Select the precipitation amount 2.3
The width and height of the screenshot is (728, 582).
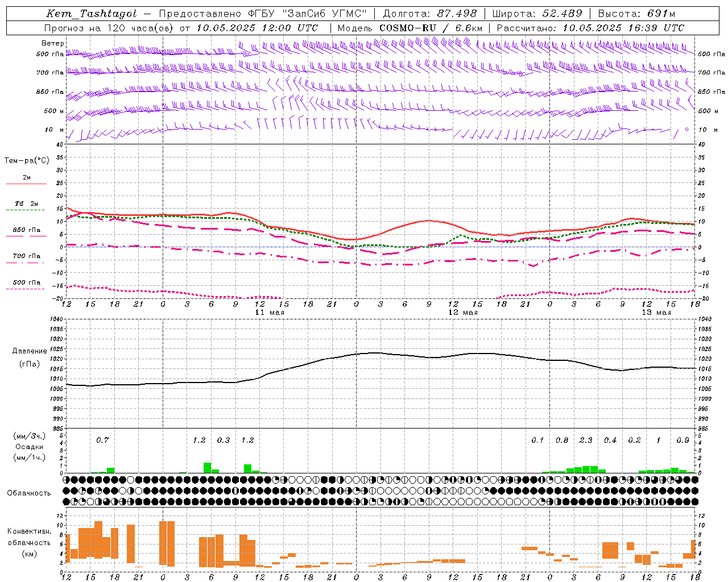[586, 440]
